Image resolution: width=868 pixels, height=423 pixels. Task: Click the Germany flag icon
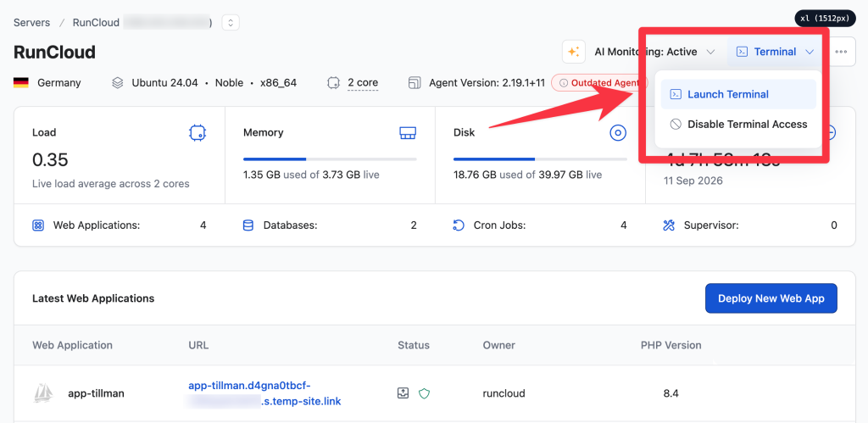pyautogui.click(x=21, y=83)
